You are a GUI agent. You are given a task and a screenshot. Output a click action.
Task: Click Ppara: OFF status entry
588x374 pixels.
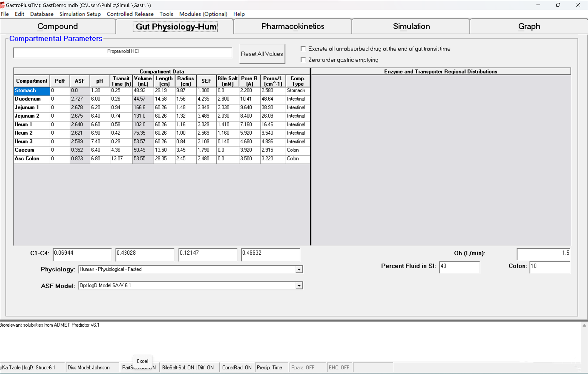pos(308,368)
